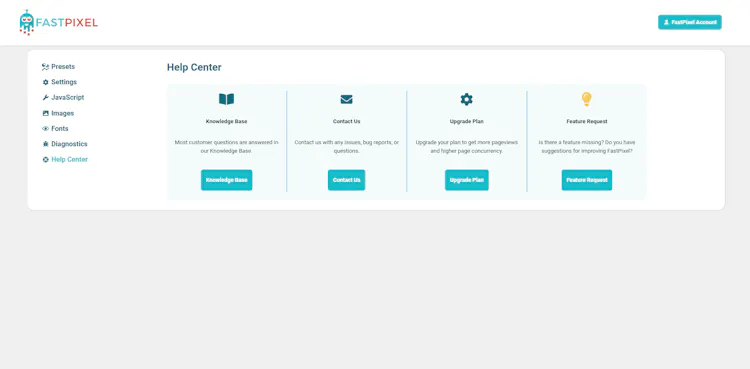
Task: Click text 'Most customer questions are answered'
Action: coord(221,143)
